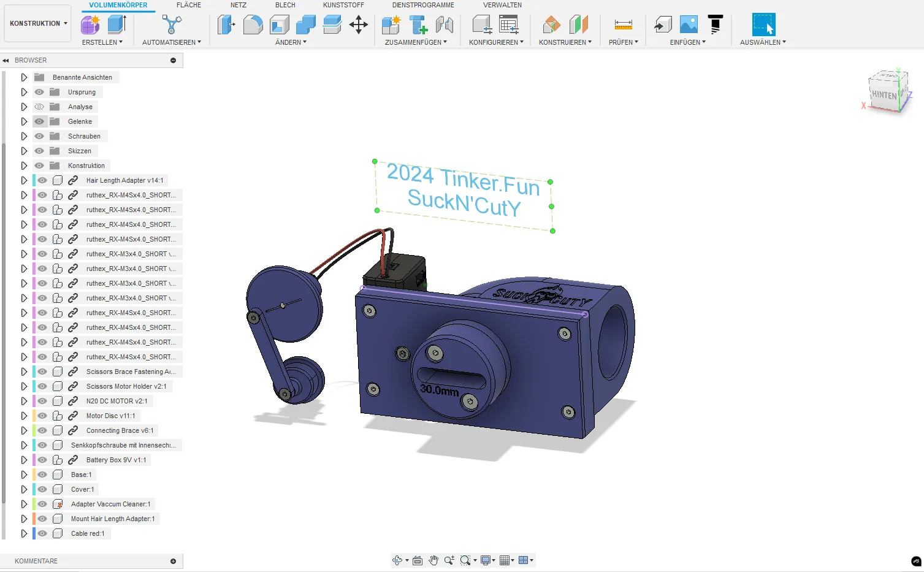Image resolution: width=924 pixels, height=572 pixels.
Task: Select the Connecting Brace v6:1 tree item
Action: [120, 430]
